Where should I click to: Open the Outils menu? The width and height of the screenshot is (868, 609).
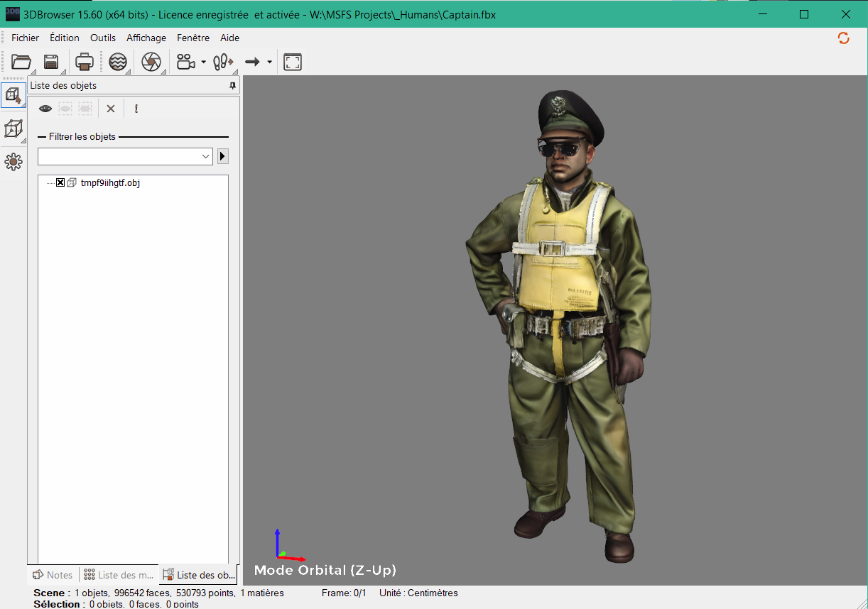pyautogui.click(x=103, y=38)
